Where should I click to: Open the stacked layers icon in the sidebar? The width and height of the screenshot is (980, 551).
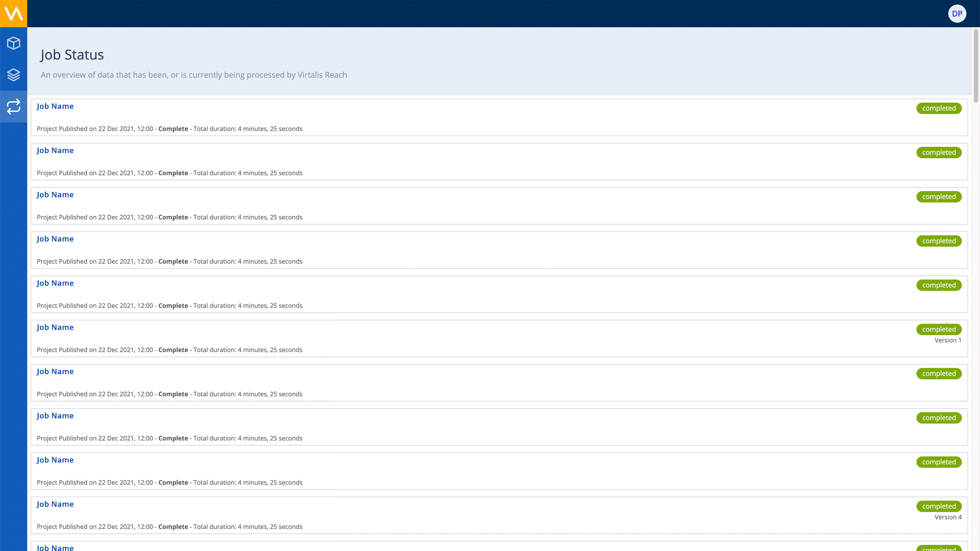click(13, 74)
